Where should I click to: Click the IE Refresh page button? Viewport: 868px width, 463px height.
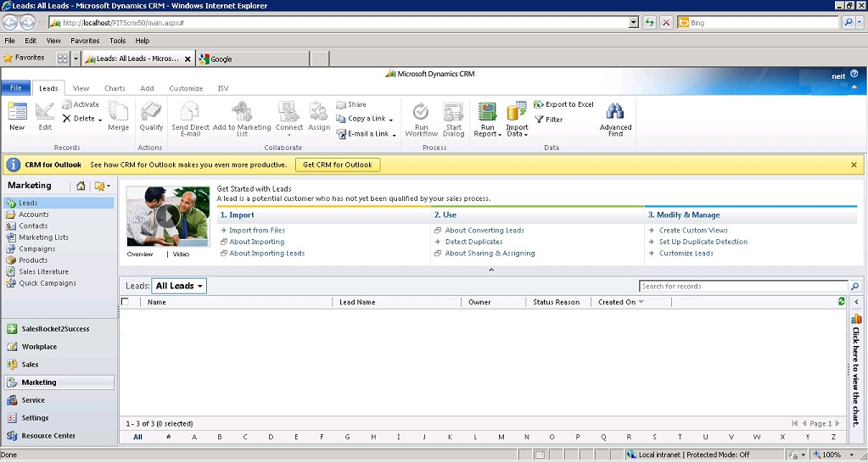pos(649,23)
